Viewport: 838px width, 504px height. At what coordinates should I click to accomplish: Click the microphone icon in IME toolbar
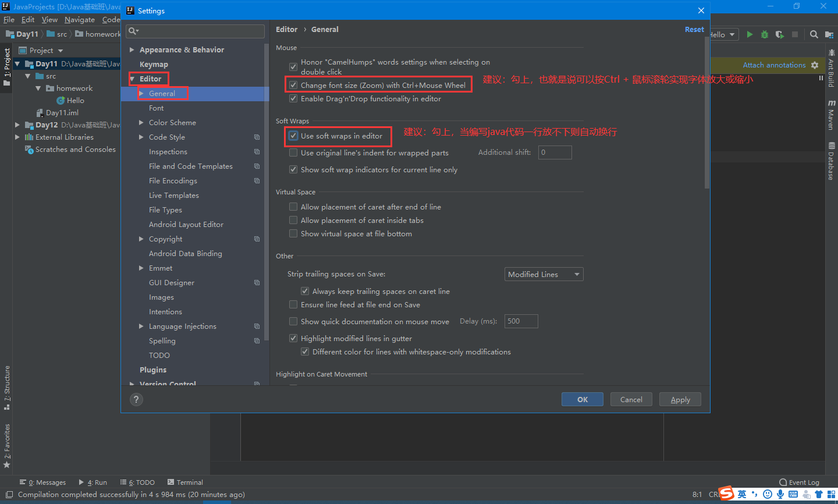[780, 494]
